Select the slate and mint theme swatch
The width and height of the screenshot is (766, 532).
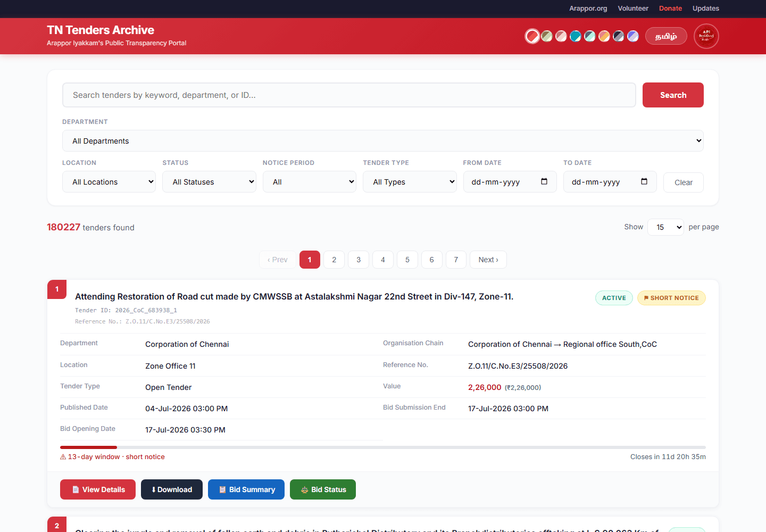pyautogui.click(x=590, y=36)
